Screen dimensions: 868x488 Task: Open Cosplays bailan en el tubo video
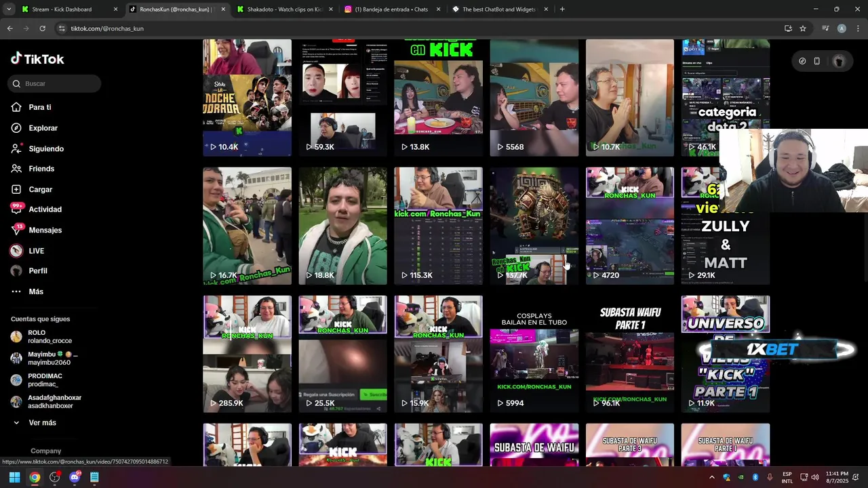tap(534, 354)
